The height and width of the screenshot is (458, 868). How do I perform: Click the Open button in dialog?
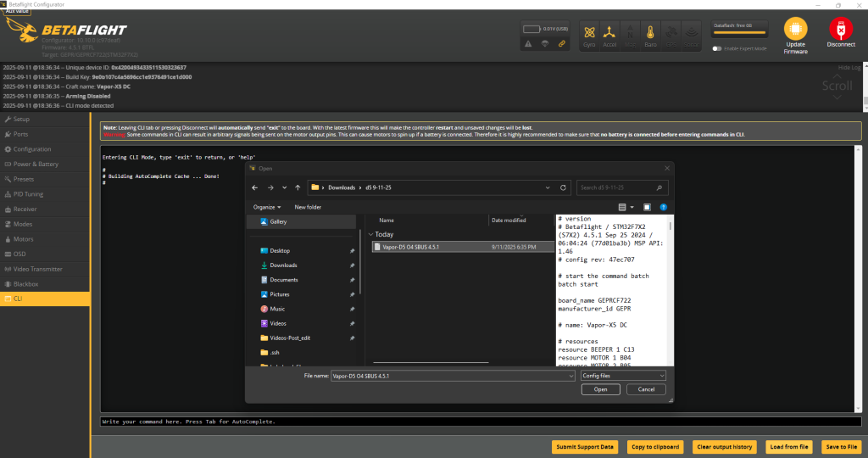tap(601, 389)
